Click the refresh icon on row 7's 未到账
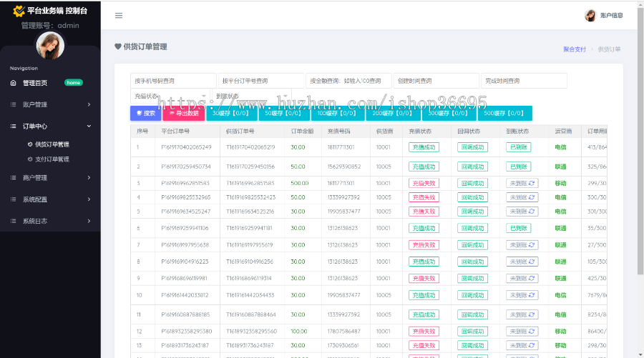This screenshot has width=644, height=358. coord(532,244)
